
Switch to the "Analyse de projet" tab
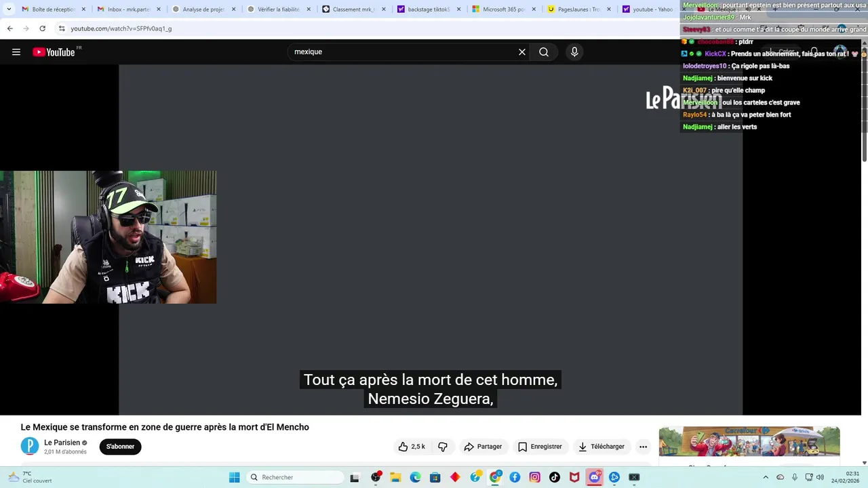pyautogui.click(x=203, y=9)
